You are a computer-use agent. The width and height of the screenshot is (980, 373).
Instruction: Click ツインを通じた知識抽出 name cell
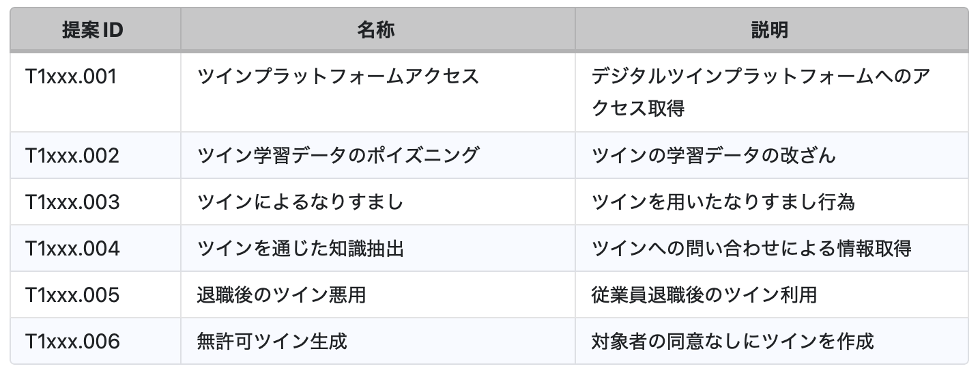[300, 248]
